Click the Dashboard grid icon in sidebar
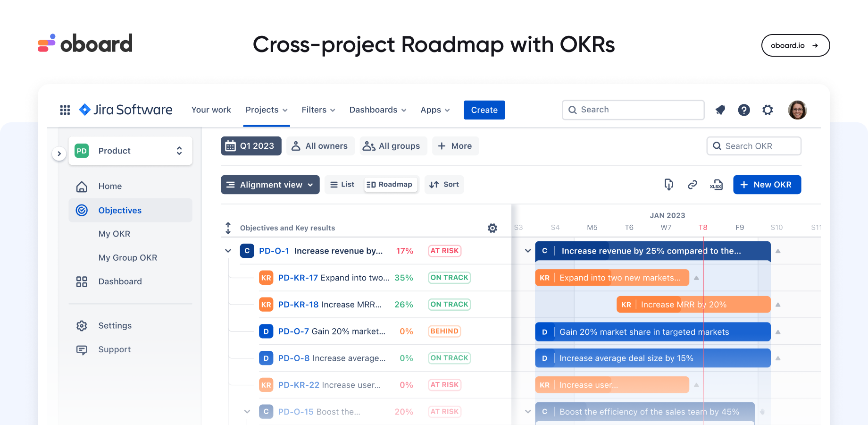The width and height of the screenshot is (868, 425). pyautogui.click(x=82, y=282)
